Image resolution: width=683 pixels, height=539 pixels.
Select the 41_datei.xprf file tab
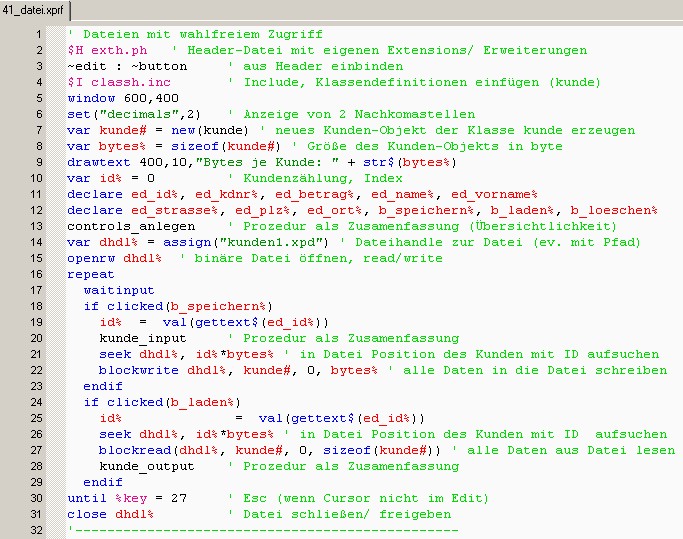click(x=31, y=9)
